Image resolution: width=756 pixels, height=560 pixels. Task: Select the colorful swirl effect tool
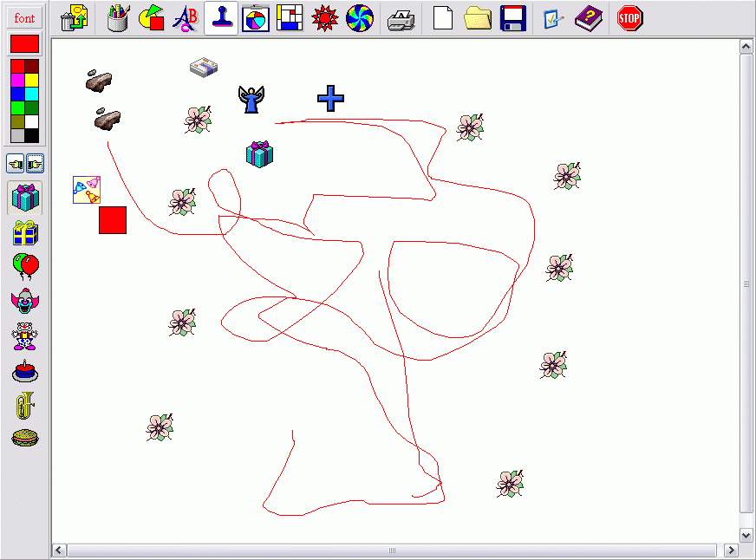point(360,18)
